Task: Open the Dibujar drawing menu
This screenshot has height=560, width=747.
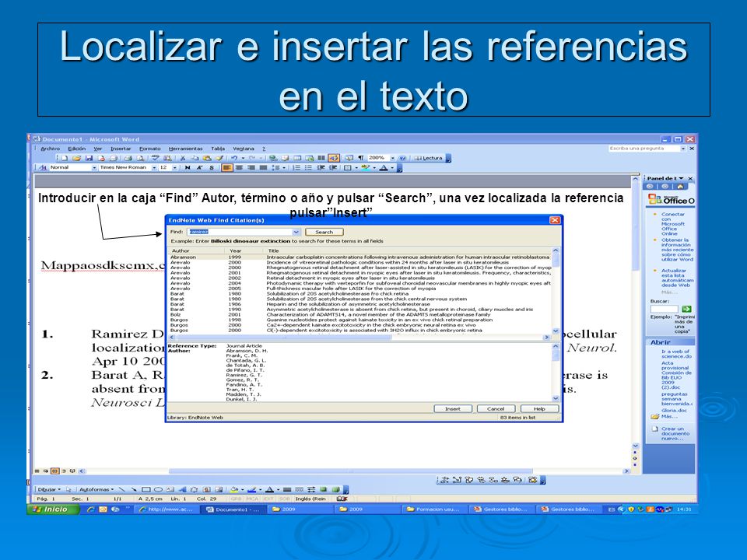Action: (49, 489)
